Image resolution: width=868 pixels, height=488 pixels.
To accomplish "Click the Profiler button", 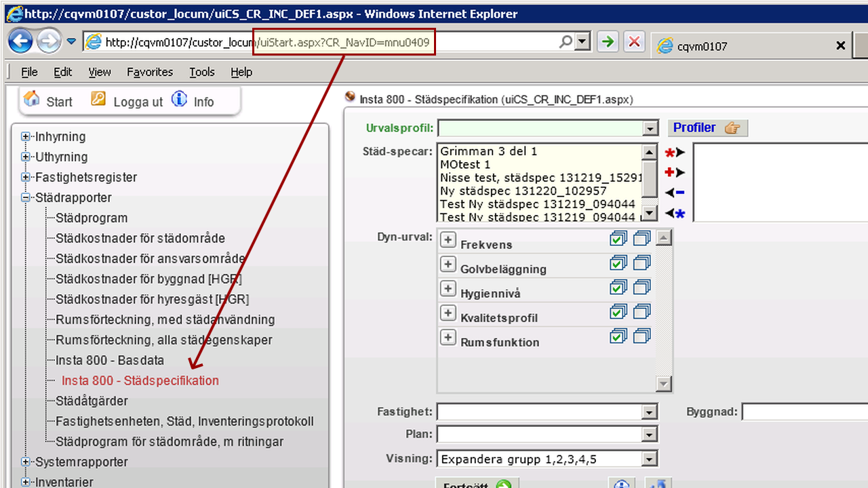I will [707, 127].
